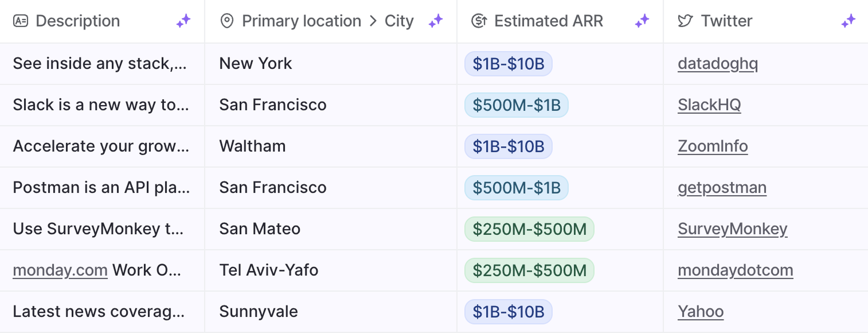The height and width of the screenshot is (333, 868).
Task: Select the Tel Aviv-Yafo city cell
Action: coord(269,270)
